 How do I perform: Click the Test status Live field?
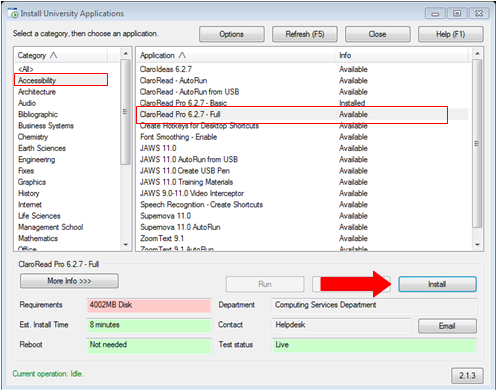pos(374,345)
